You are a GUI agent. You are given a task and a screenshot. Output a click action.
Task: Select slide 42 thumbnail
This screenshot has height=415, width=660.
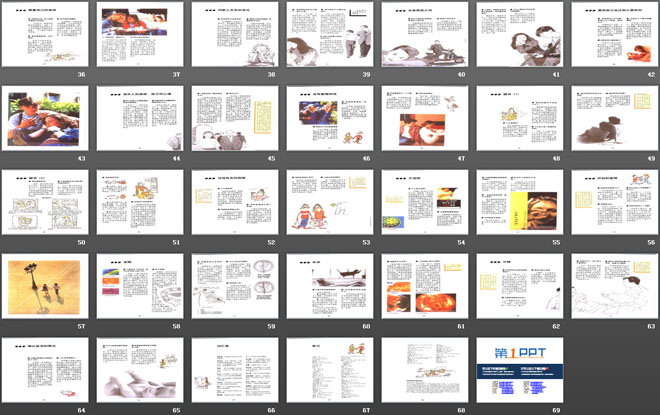[x=615, y=34]
